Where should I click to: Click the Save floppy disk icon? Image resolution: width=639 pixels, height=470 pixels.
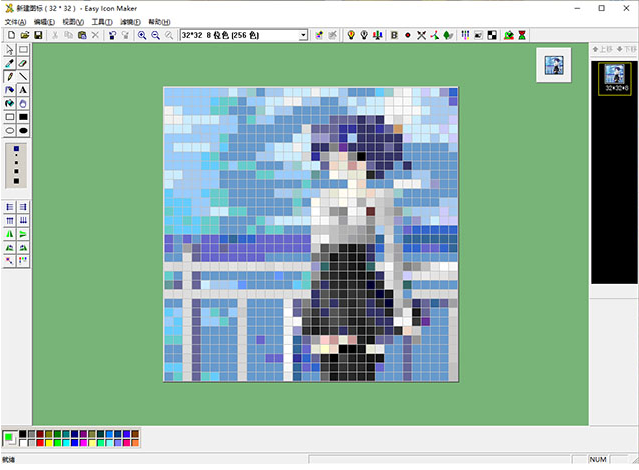tap(38, 35)
